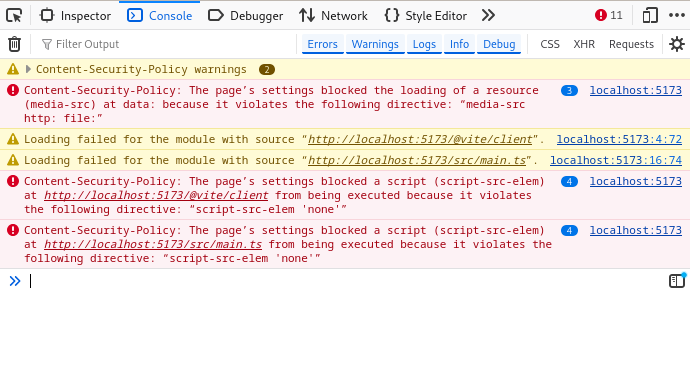This screenshot has width=690, height=366.
Task: Click the console input prompt chevron
Action: pyautogui.click(x=15, y=281)
